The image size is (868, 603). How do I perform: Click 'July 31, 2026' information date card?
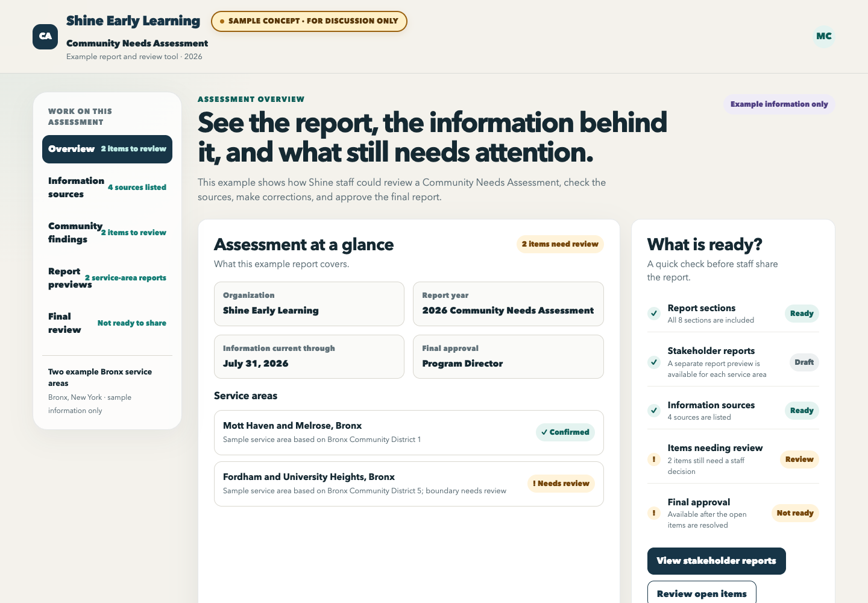click(309, 357)
